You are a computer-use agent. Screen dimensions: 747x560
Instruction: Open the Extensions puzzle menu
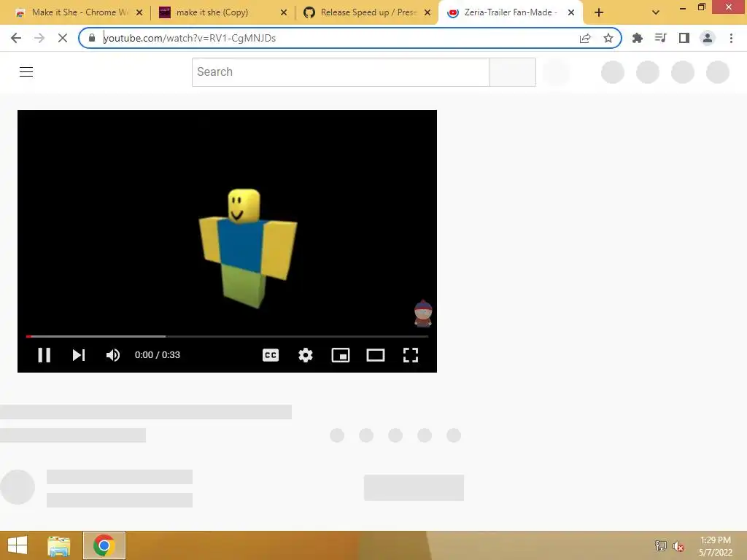pyautogui.click(x=637, y=38)
